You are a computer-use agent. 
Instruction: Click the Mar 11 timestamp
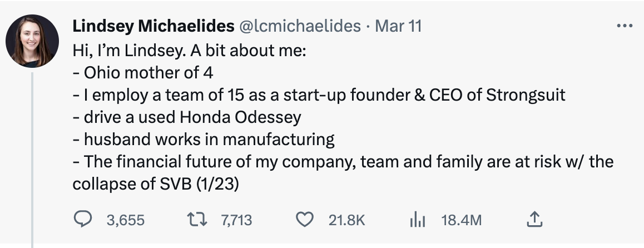pos(398,26)
